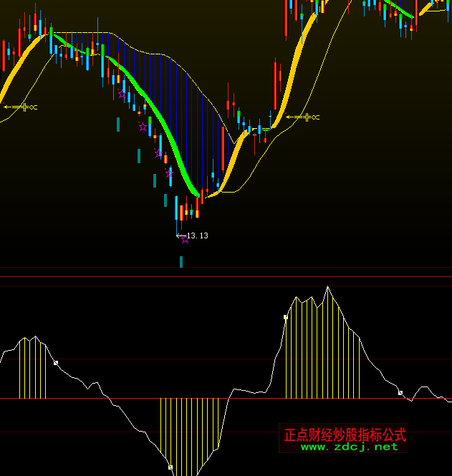Click the magenta star below the 13.13 label
Image resolution: width=452 pixels, height=476 pixels.
(185, 240)
